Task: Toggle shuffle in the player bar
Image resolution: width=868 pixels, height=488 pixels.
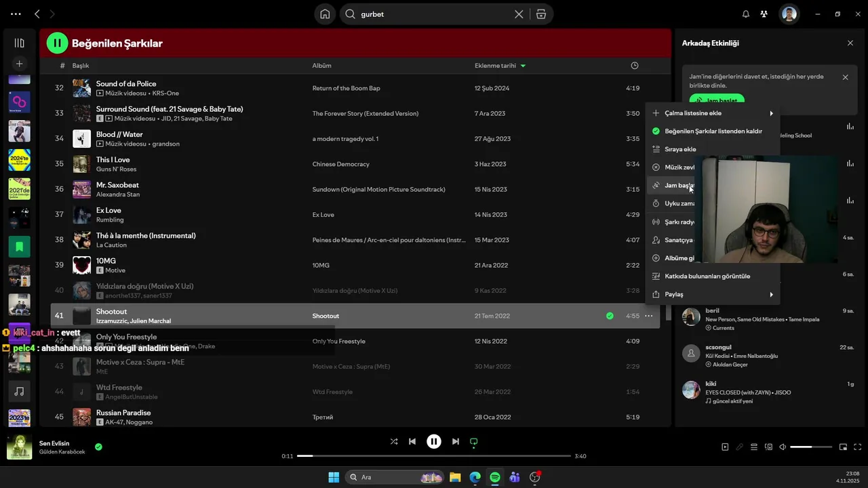Action: (x=394, y=441)
